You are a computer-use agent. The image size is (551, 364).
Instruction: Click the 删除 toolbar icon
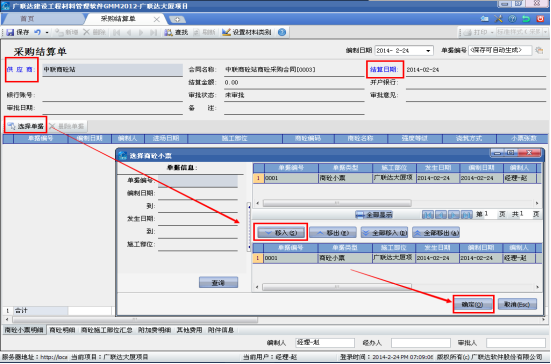(86, 32)
